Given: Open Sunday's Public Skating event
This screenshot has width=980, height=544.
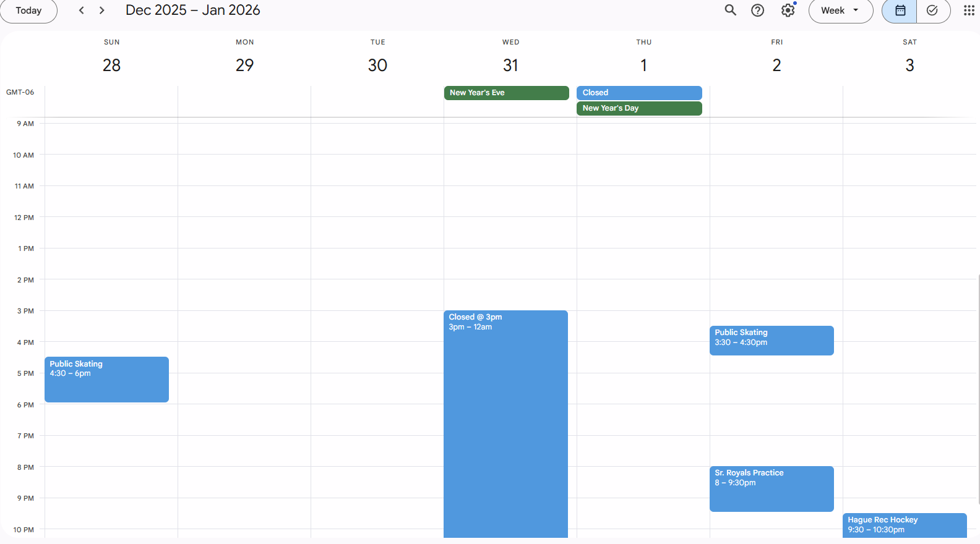Looking at the screenshot, I should click(106, 379).
